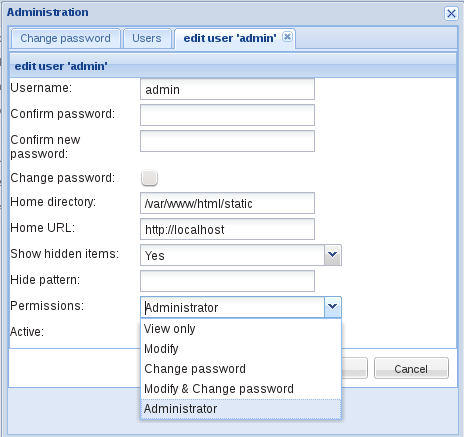The image size is (464, 437).
Task: Edit the Home directory field
Action: tap(227, 203)
